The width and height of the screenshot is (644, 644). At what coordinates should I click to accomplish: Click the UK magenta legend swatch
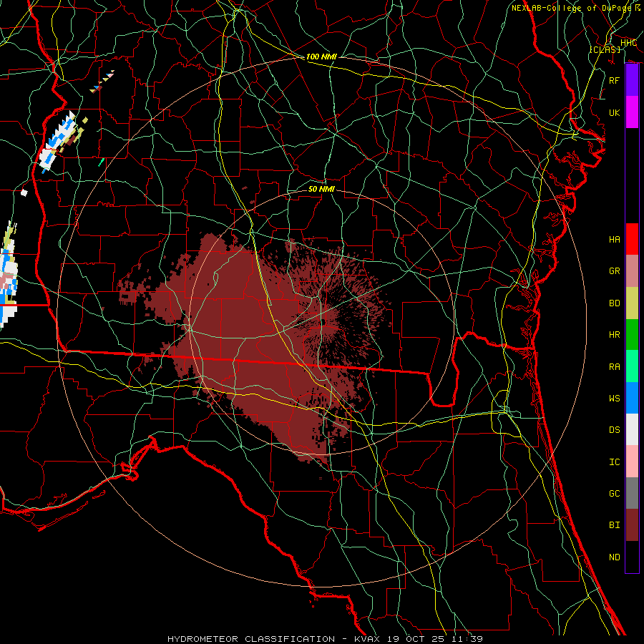coord(632,112)
